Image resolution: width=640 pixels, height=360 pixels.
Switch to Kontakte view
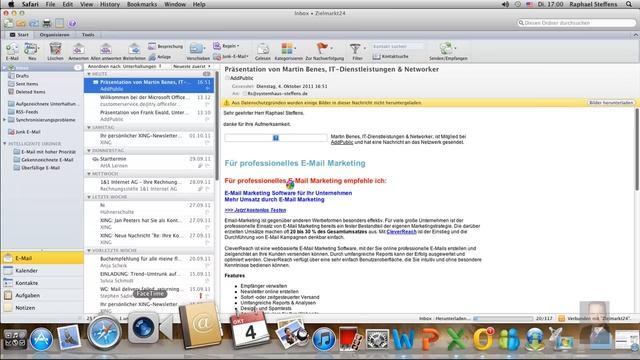(42, 283)
